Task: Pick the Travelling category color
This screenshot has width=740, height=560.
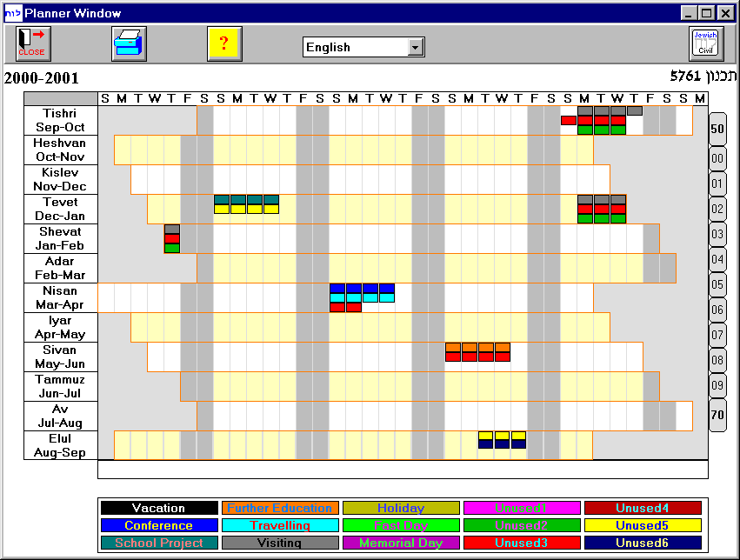Action: [x=280, y=525]
